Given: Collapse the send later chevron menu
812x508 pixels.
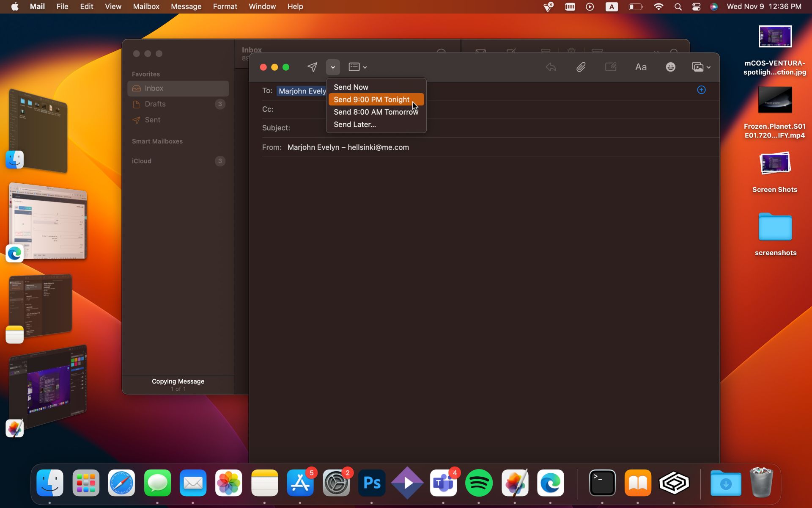Looking at the screenshot, I should coord(333,67).
